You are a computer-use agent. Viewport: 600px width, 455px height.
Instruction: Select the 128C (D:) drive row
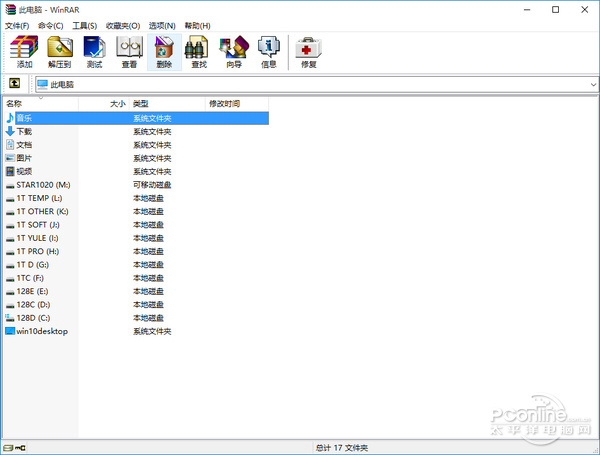(x=136, y=305)
